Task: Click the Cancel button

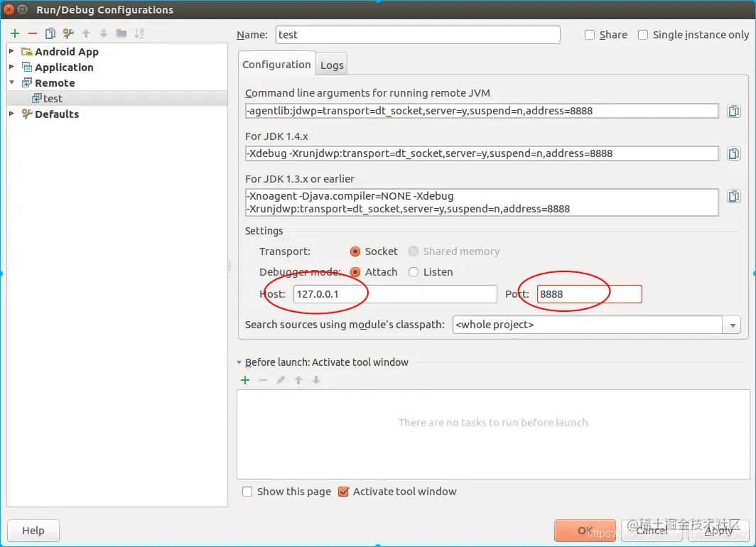Action: [x=652, y=531]
